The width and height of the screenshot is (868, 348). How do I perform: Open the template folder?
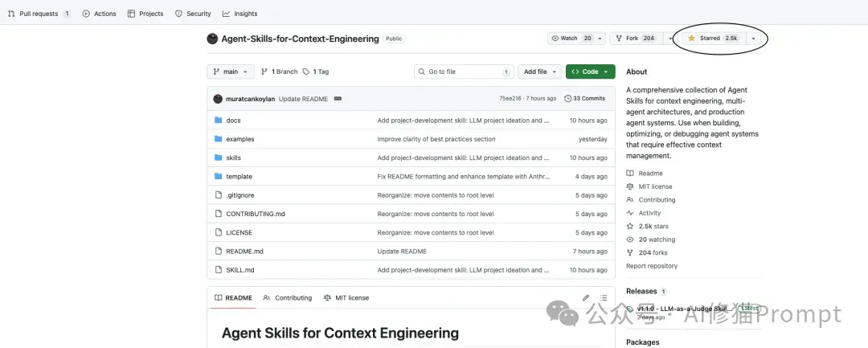point(240,177)
